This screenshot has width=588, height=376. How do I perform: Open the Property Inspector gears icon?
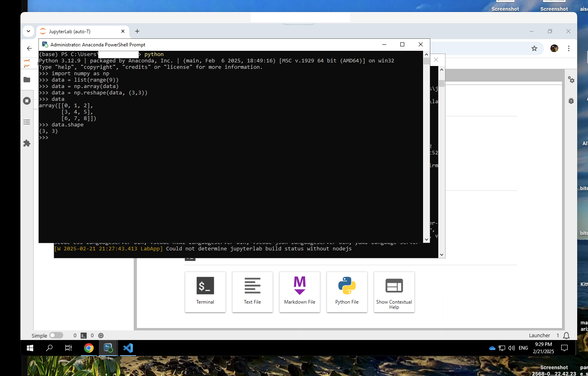(571, 80)
